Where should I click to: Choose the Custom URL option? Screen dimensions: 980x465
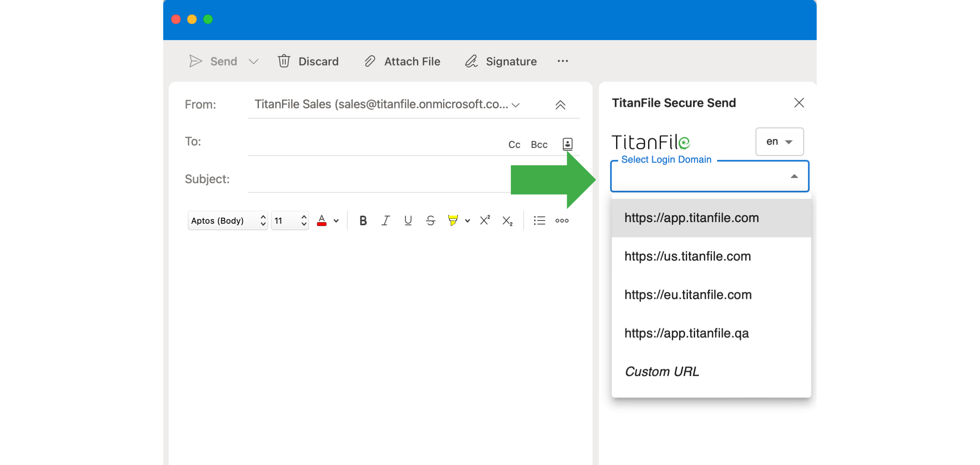click(711, 372)
